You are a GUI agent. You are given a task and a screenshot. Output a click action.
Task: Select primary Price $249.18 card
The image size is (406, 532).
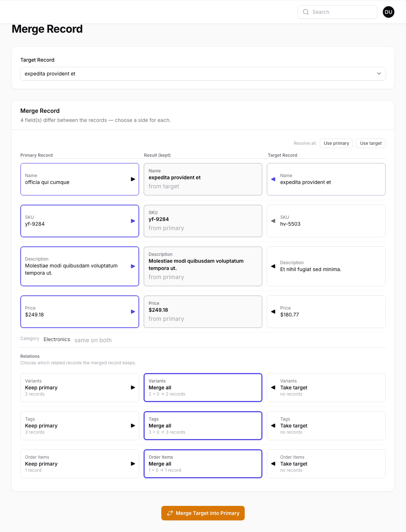80,312
